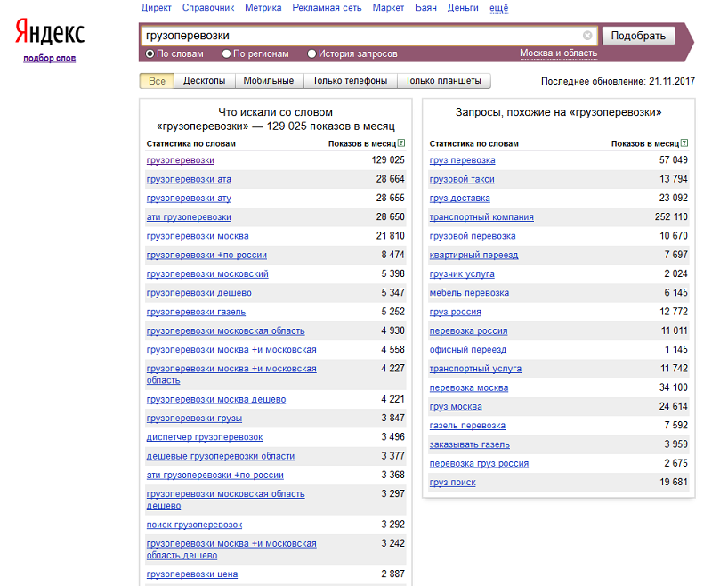The width and height of the screenshot is (728, 586).
Task: Open the help icon beside left 'Показов в месяц'
Action: coord(401,143)
